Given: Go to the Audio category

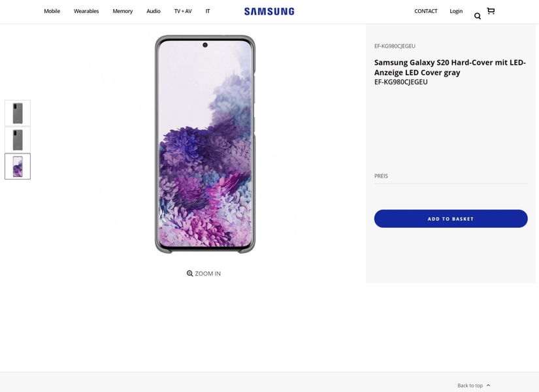Looking at the screenshot, I should click(154, 11).
